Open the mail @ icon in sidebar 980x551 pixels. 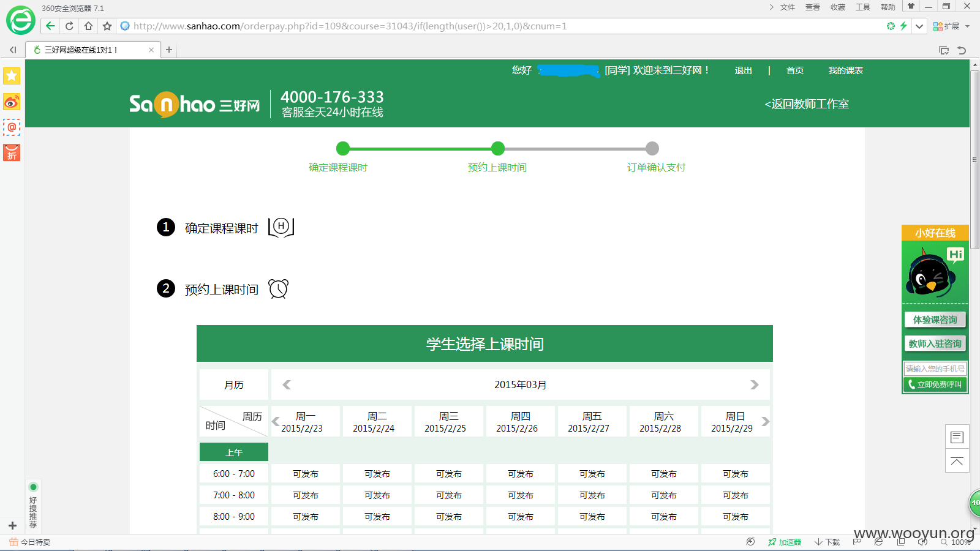tap(12, 127)
